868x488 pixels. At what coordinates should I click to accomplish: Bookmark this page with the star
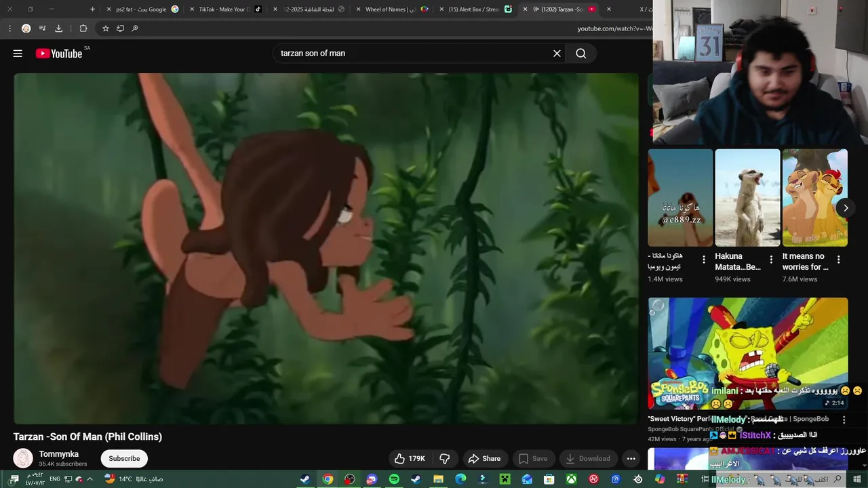pyautogui.click(x=105, y=28)
